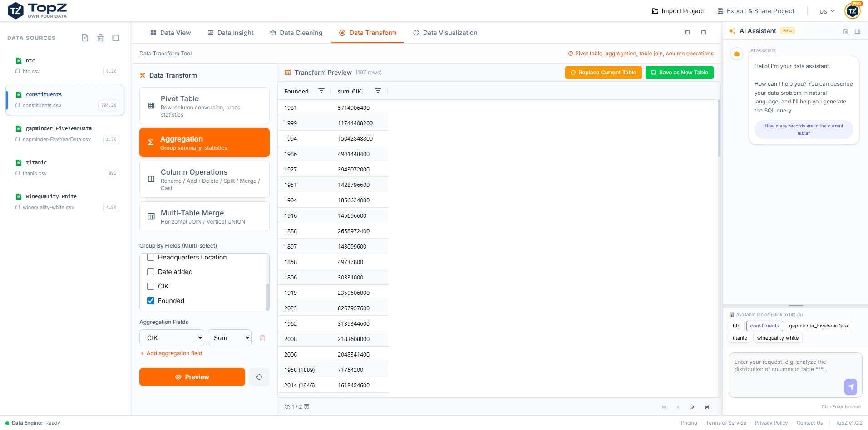The width and height of the screenshot is (868, 430).
Task: Click the Pivot Table grid icon
Action: [x=151, y=106]
